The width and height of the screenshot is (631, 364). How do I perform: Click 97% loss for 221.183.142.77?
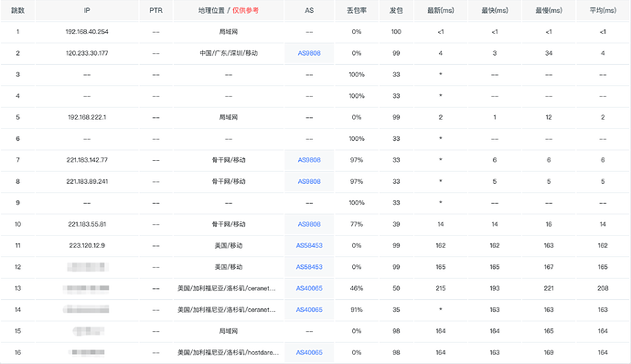click(357, 160)
